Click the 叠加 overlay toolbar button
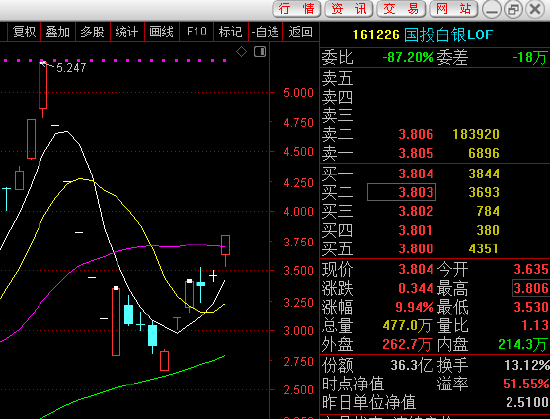This screenshot has width=550, height=419. (x=58, y=32)
